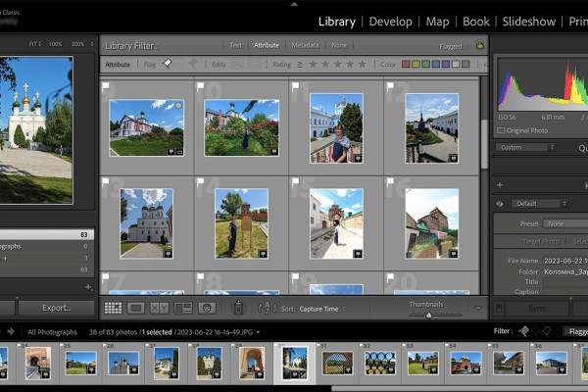The height and width of the screenshot is (392, 588).
Task: Select 300% zoom level in Navigator
Action: (x=77, y=44)
